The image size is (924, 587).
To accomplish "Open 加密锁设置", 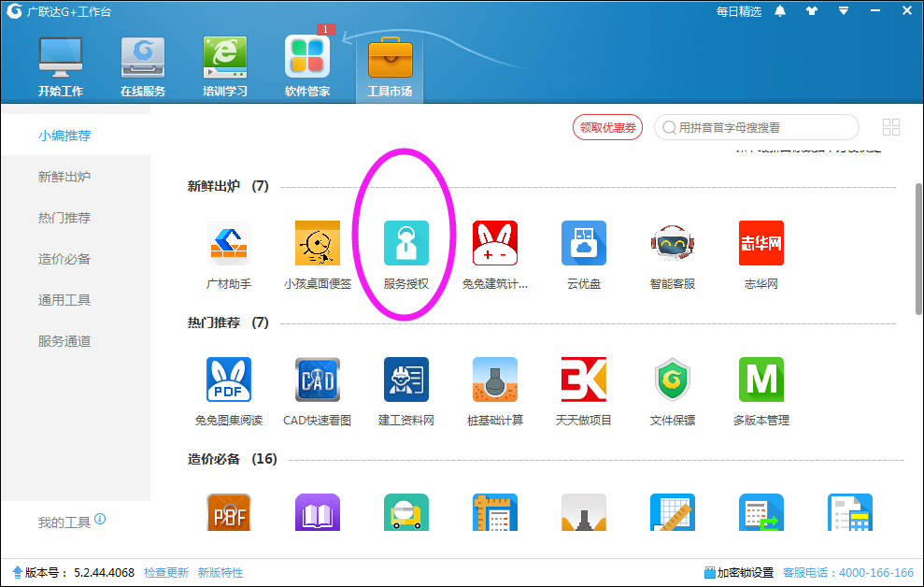I will click(x=739, y=573).
